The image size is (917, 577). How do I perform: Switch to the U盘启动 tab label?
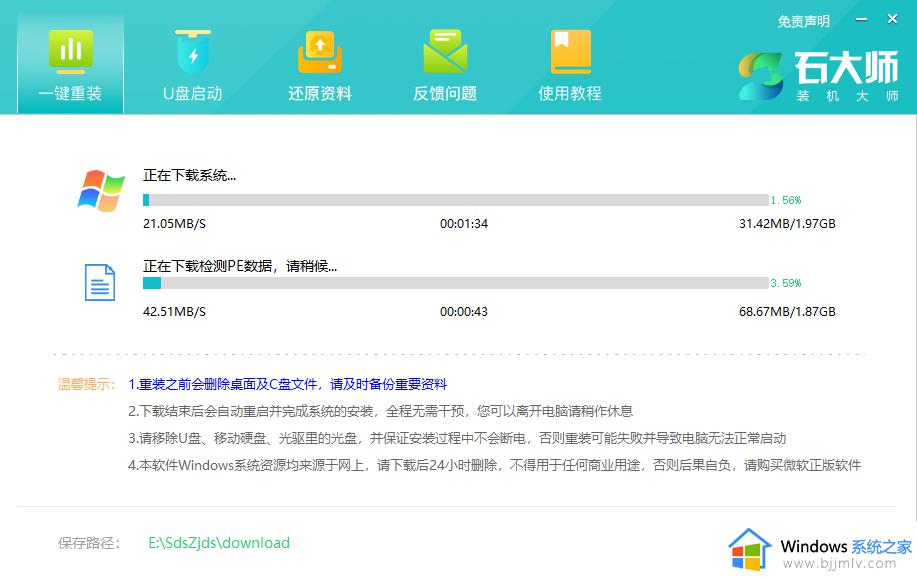[193, 94]
